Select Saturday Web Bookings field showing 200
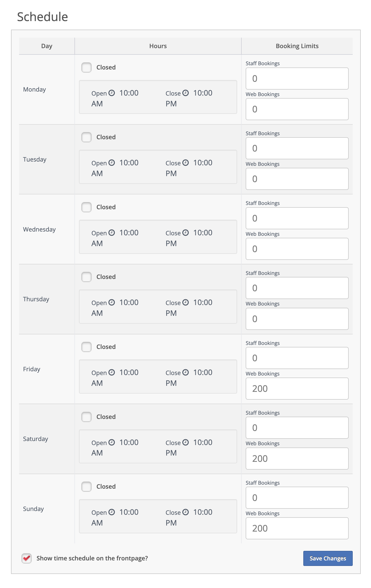The image size is (371, 588). tap(297, 459)
